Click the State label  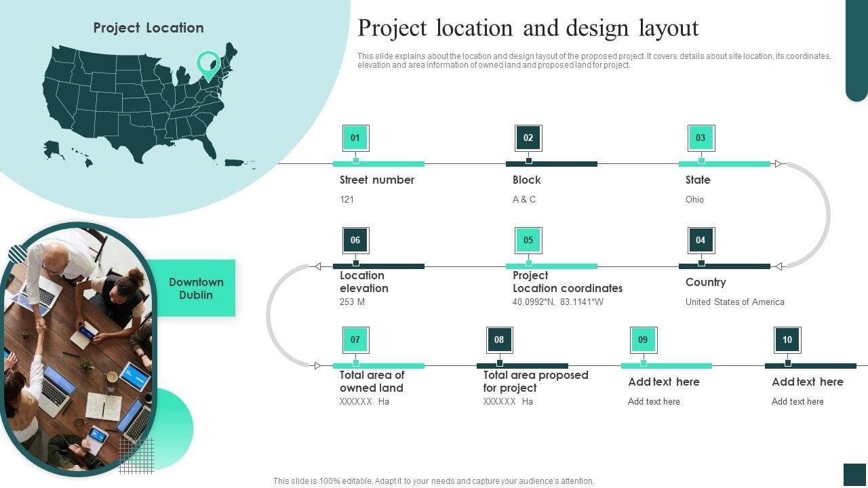coord(698,180)
